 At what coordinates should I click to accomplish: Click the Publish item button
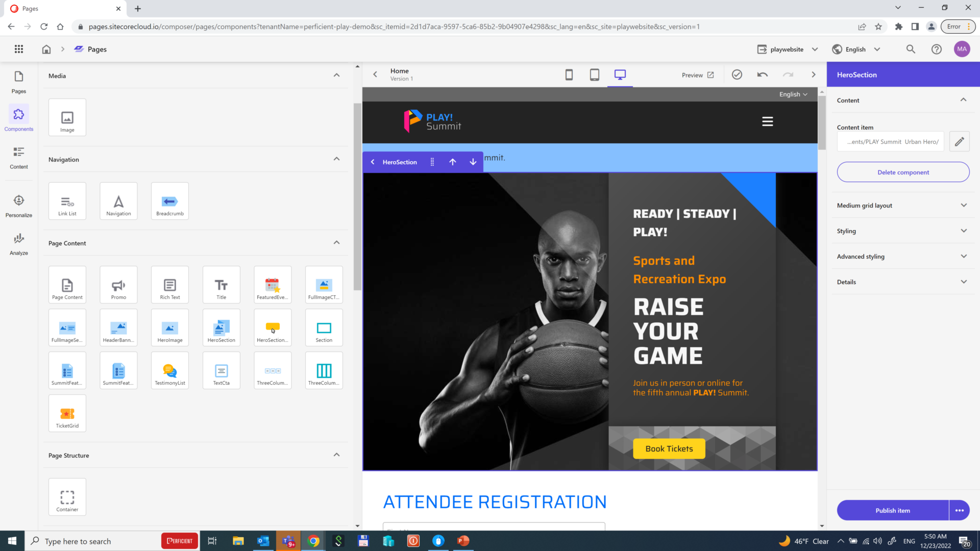click(892, 510)
